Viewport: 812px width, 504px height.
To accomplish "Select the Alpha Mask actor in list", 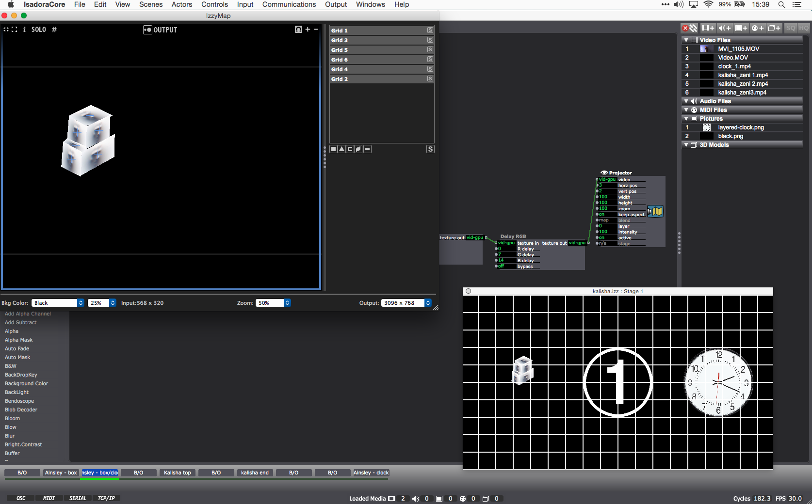I will point(19,340).
